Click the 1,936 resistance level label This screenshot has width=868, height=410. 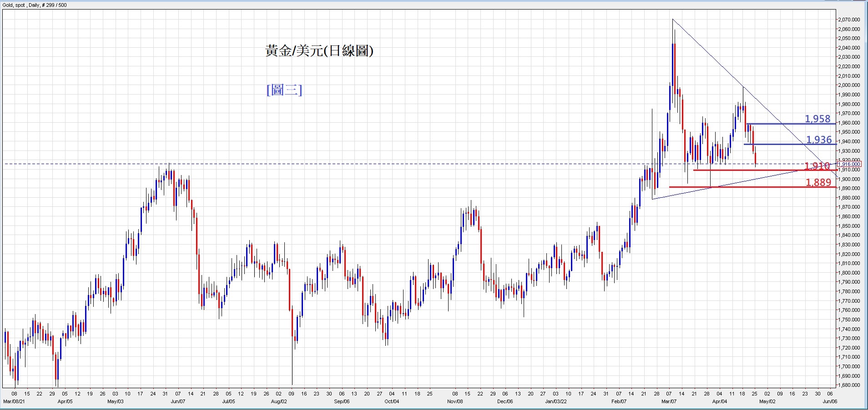point(818,140)
